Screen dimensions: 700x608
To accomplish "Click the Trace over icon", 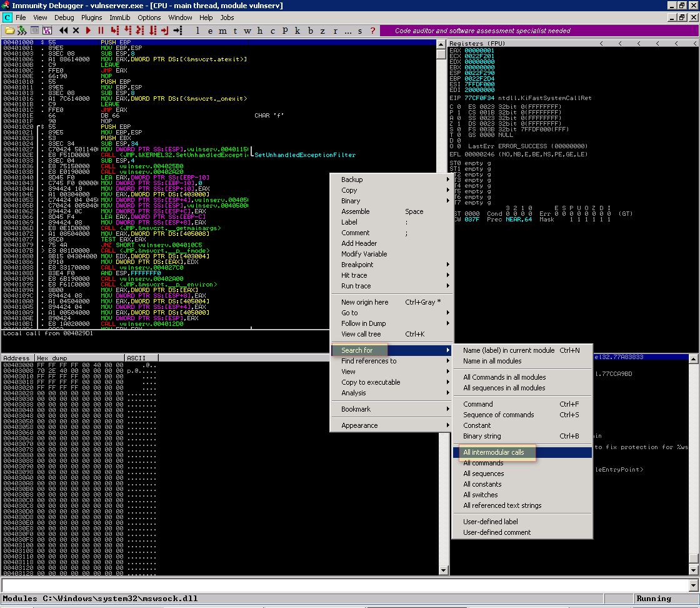I will pos(152,31).
